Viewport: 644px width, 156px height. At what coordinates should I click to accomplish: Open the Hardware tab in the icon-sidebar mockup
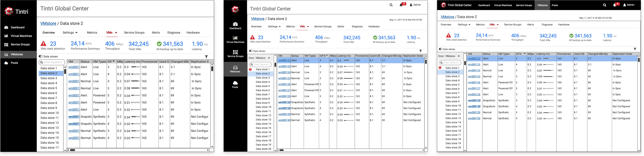tap(374, 26)
